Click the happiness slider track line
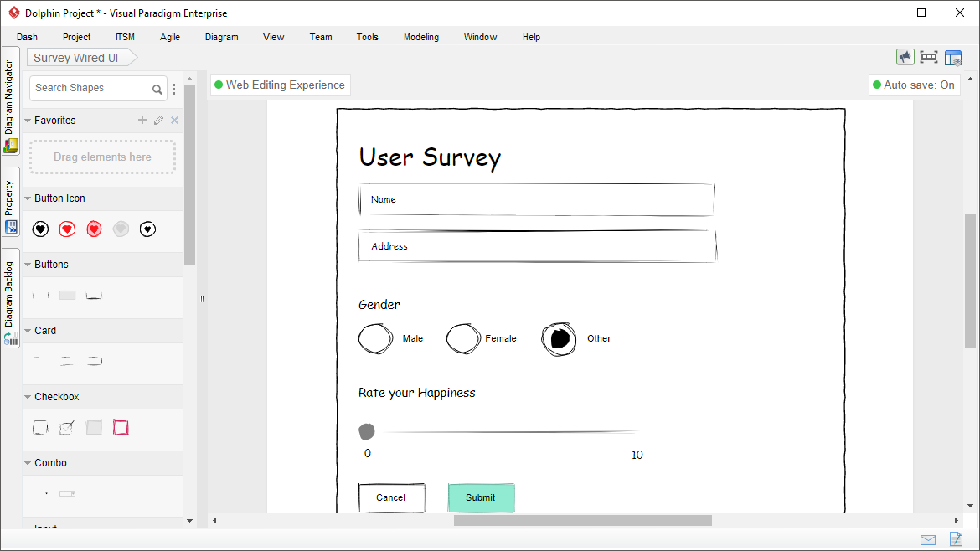Image resolution: width=980 pixels, height=551 pixels. point(511,432)
